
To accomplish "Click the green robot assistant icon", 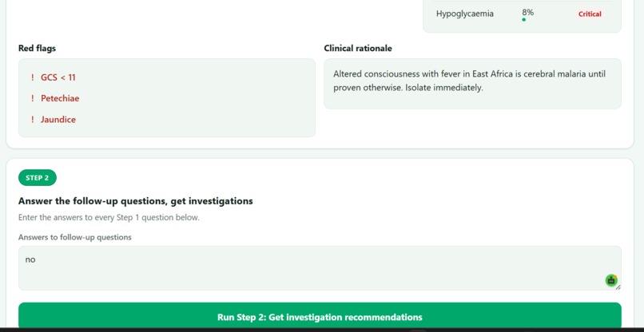I will click(611, 280).
